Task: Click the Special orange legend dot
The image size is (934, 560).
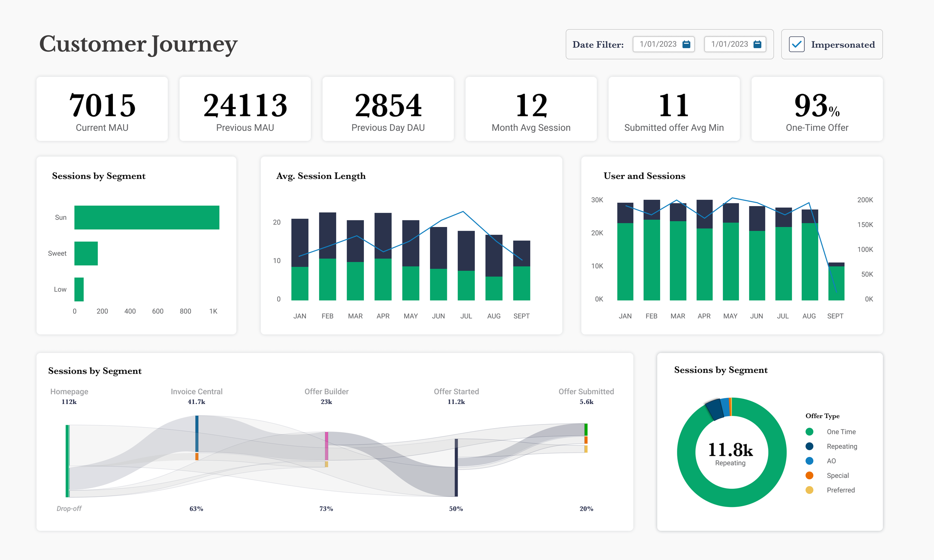Action: [809, 476]
